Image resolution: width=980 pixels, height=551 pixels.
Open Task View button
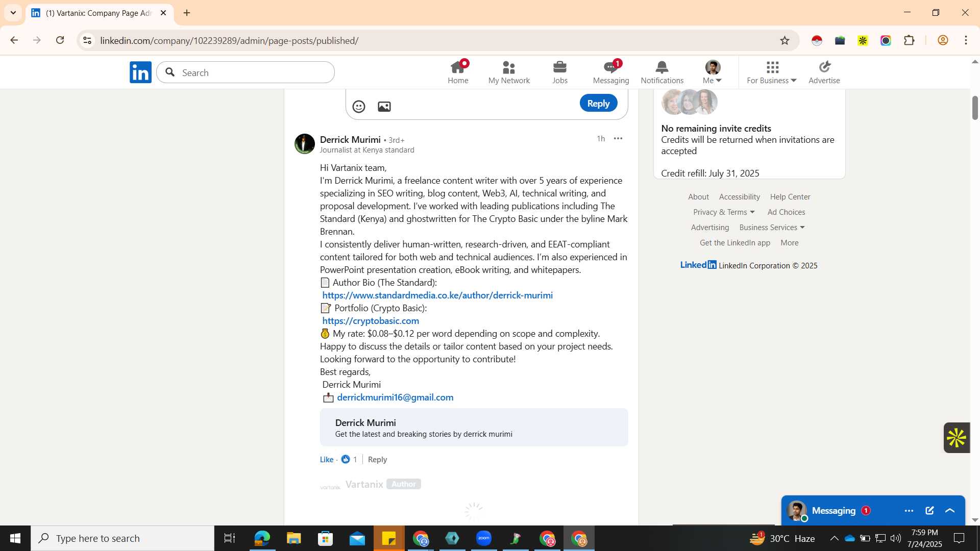pyautogui.click(x=230, y=538)
